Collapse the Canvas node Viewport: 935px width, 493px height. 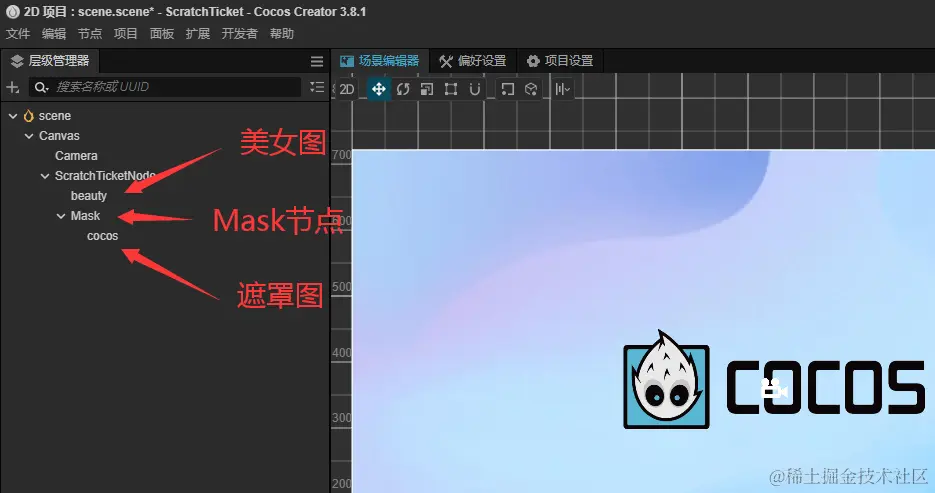[x=29, y=136]
